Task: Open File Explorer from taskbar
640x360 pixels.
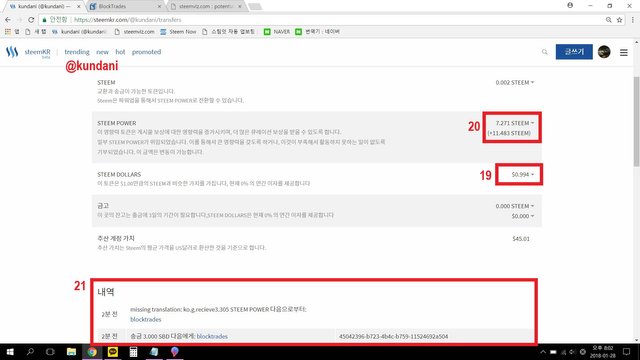Action: click(x=71, y=351)
